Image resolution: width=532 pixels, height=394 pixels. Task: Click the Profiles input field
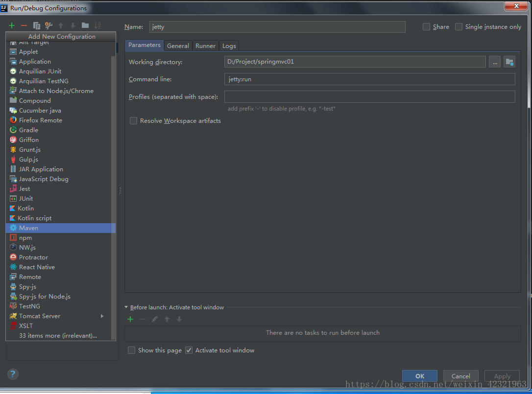pos(369,96)
